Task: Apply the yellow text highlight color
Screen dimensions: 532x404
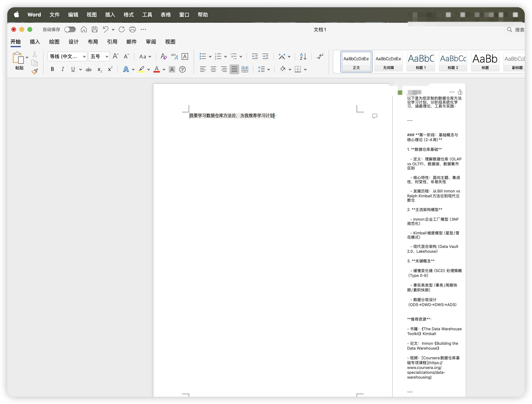Action: (x=141, y=70)
